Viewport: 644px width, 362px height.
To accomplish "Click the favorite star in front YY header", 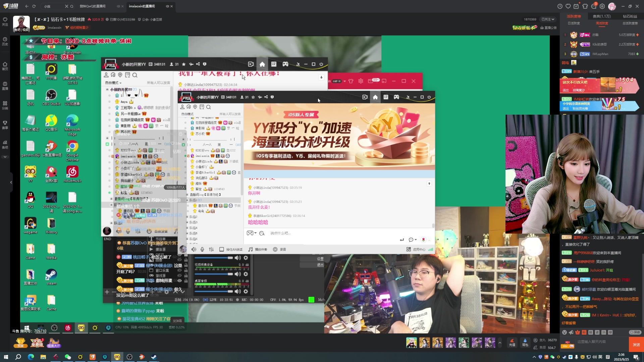I will point(253,97).
